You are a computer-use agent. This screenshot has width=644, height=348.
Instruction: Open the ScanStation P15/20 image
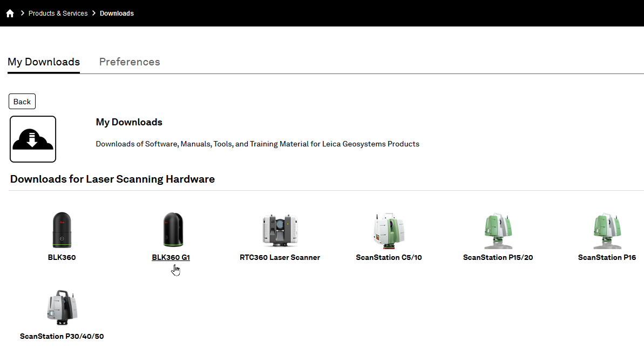[498, 230]
